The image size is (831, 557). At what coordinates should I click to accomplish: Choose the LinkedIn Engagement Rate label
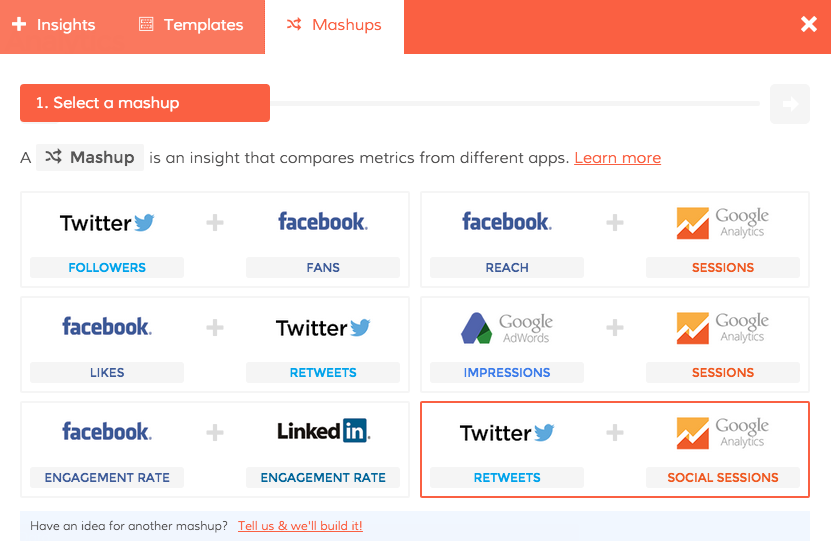[x=323, y=478]
